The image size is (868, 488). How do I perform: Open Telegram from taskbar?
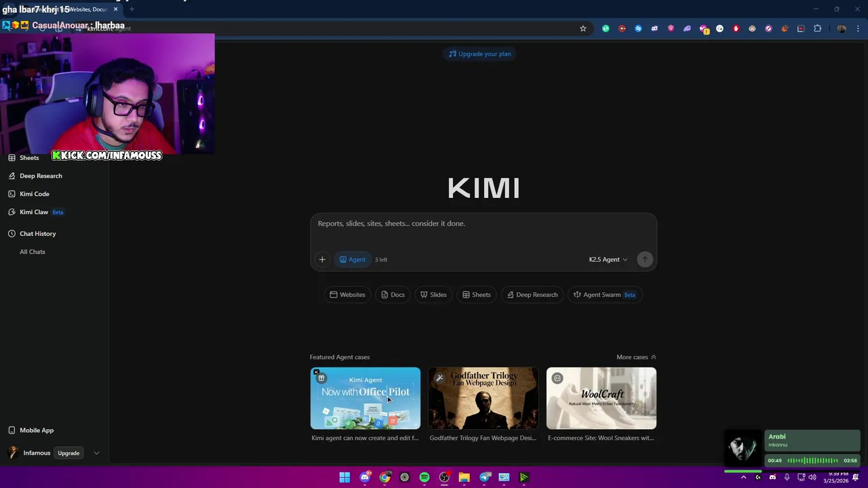(484, 477)
